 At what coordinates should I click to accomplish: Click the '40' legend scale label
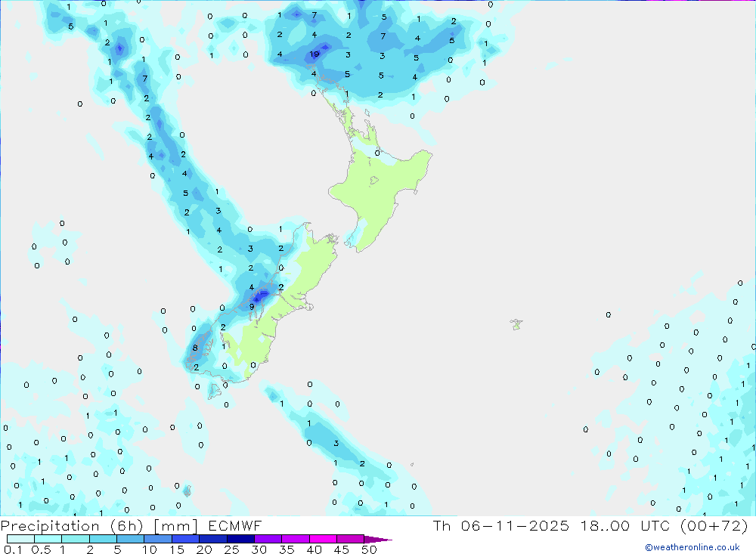[x=314, y=549]
